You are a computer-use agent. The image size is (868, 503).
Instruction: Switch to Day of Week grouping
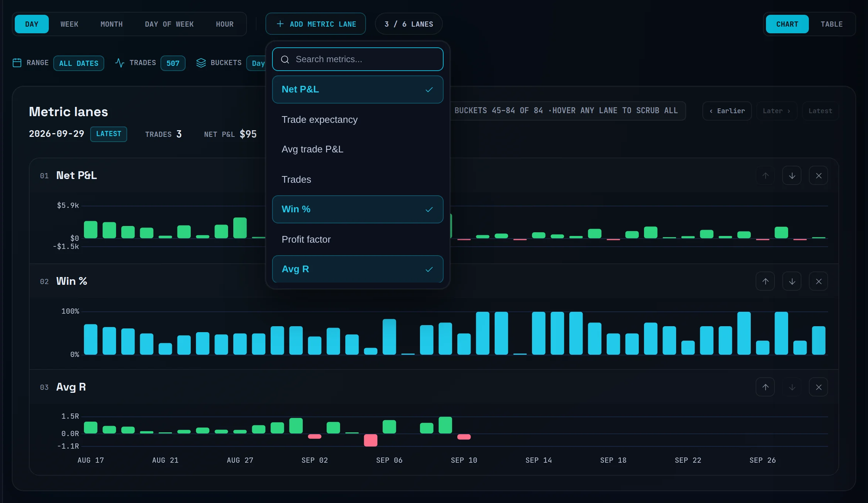(169, 24)
